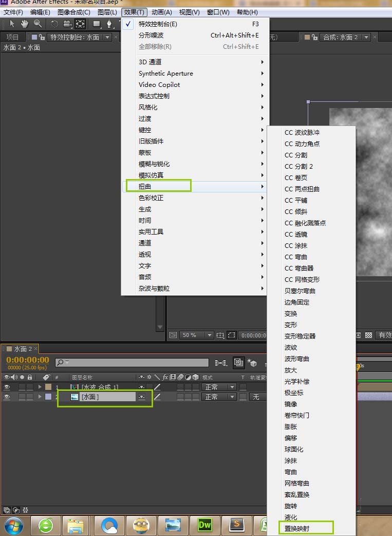The height and width of the screenshot is (536, 392).
Task: Select the Pen tool
Action: (x=109, y=24)
